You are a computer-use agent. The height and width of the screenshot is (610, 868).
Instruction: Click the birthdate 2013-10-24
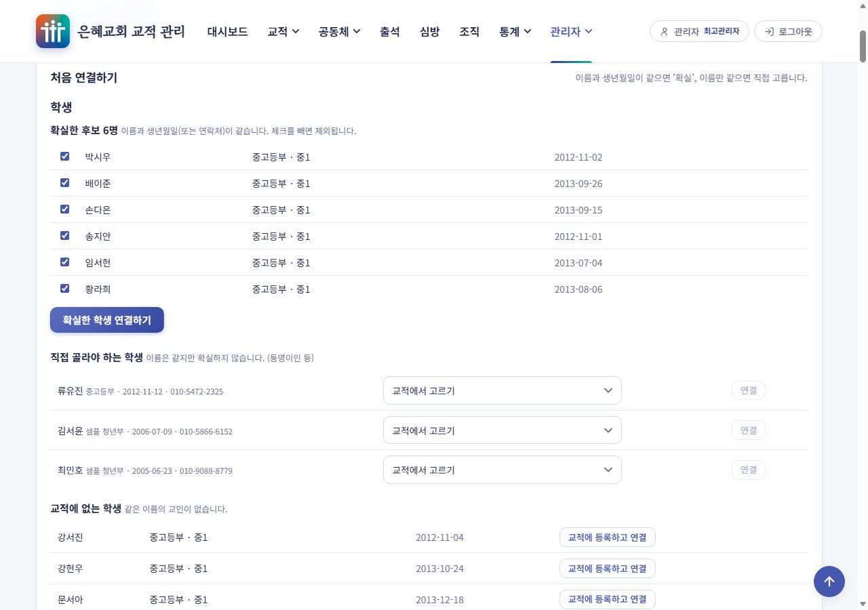(440, 569)
